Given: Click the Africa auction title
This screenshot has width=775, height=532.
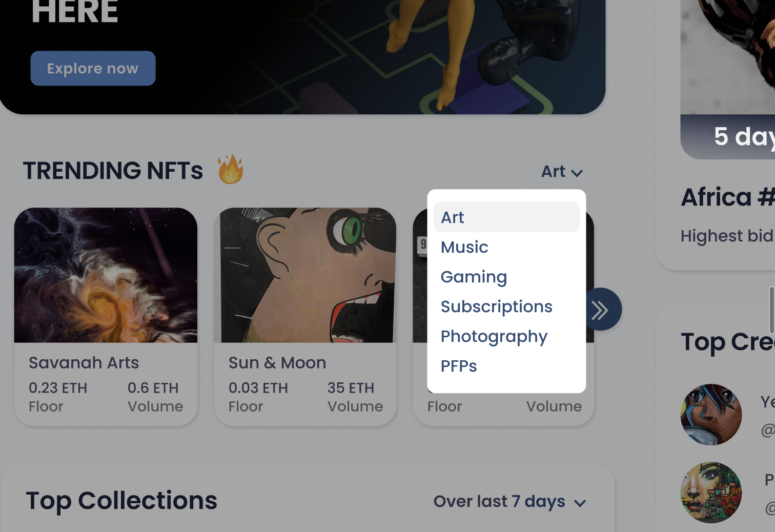Looking at the screenshot, I should click(x=728, y=197).
